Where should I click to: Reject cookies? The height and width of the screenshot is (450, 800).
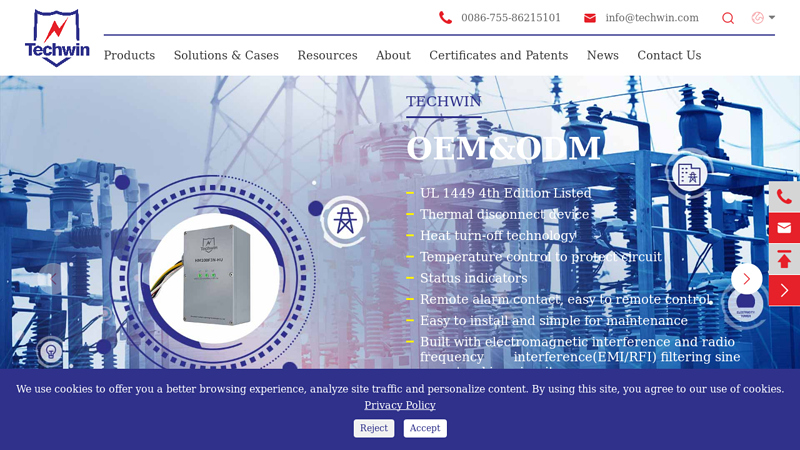click(x=374, y=428)
